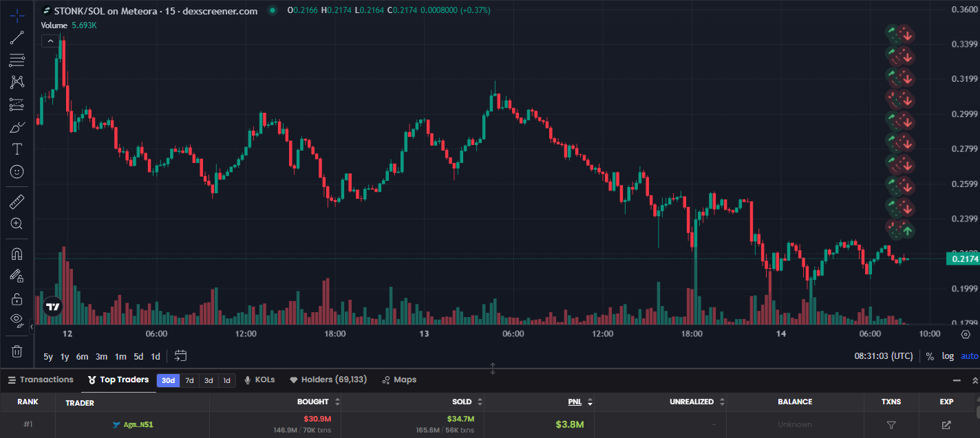This screenshot has width=980, height=438.
Task: Select the crosshair cursor tool
Action: tap(17, 14)
